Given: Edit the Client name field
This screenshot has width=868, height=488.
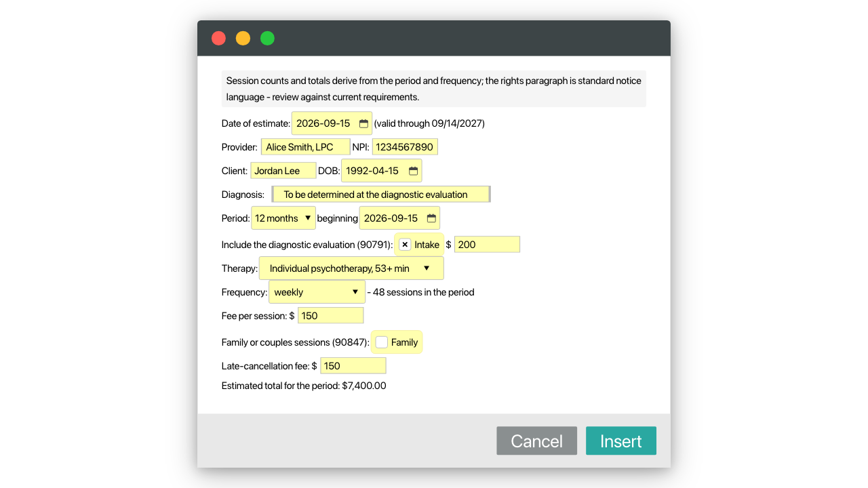Looking at the screenshot, I should (283, 171).
